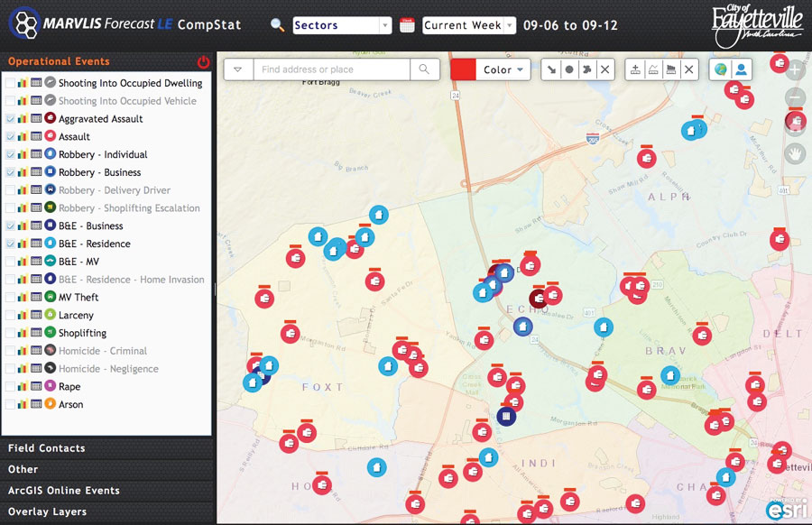
Task: Open the chart for Aggravated Assault
Action: [x=23, y=118]
